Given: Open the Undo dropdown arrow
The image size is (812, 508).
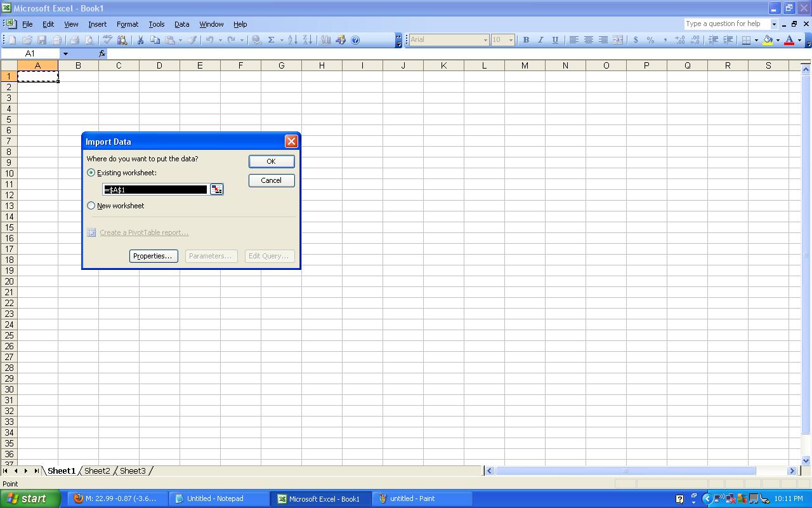Looking at the screenshot, I should point(221,39).
